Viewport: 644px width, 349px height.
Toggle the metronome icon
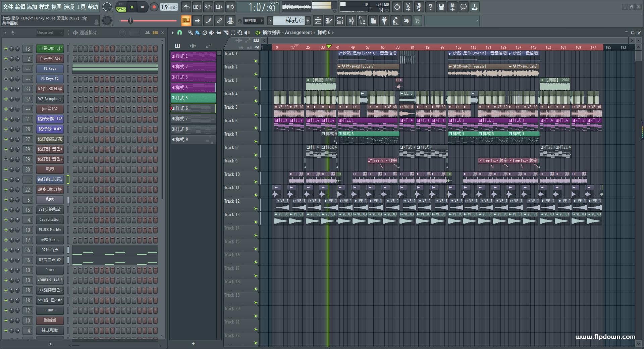(x=186, y=7)
